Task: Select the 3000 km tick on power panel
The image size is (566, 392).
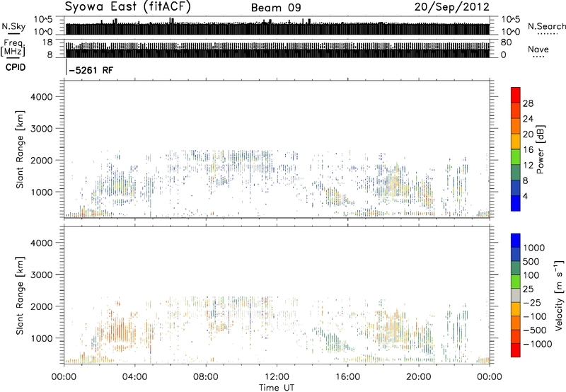Action: [x=41, y=129]
